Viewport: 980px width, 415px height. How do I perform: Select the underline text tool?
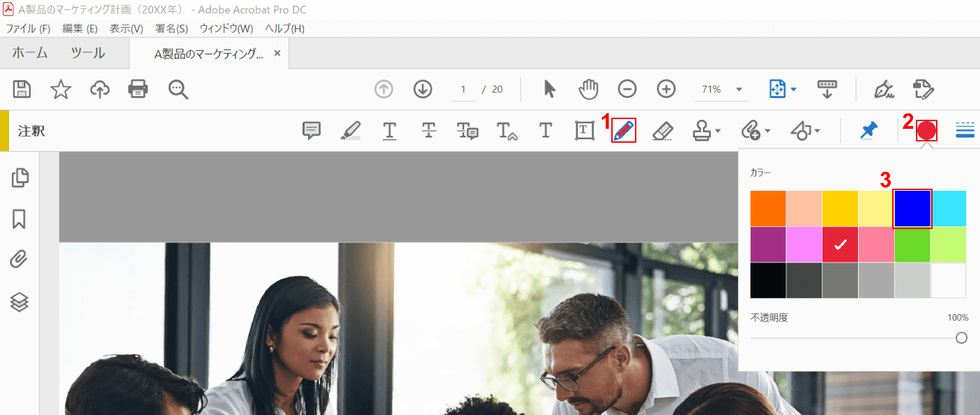[x=390, y=130]
